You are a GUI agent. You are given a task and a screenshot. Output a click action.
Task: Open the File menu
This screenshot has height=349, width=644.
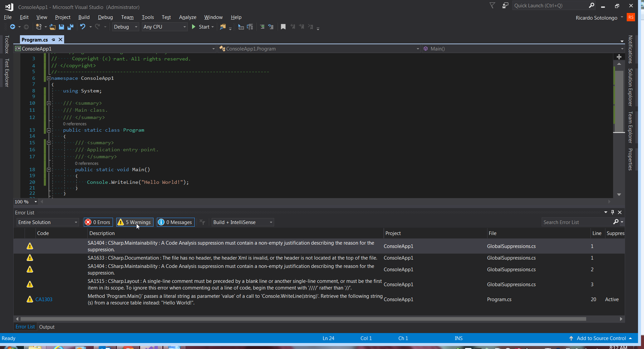point(8,17)
